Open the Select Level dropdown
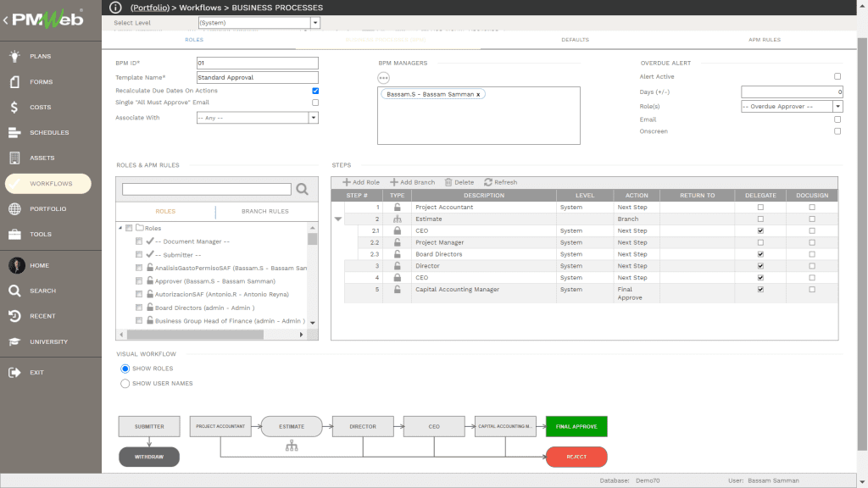This screenshot has width=868, height=488. pyautogui.click(x=315, y=23)
